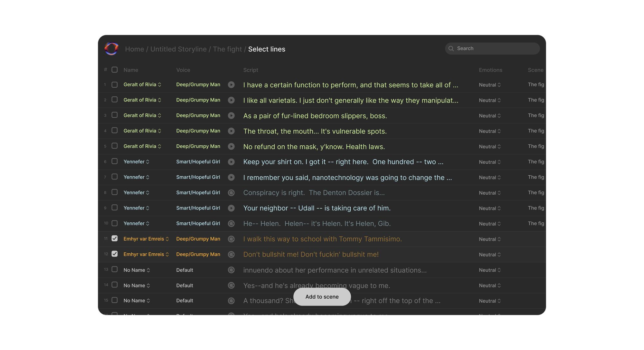Select Smart/Hopeful Girl voice in row 9

tap(198, 208)
